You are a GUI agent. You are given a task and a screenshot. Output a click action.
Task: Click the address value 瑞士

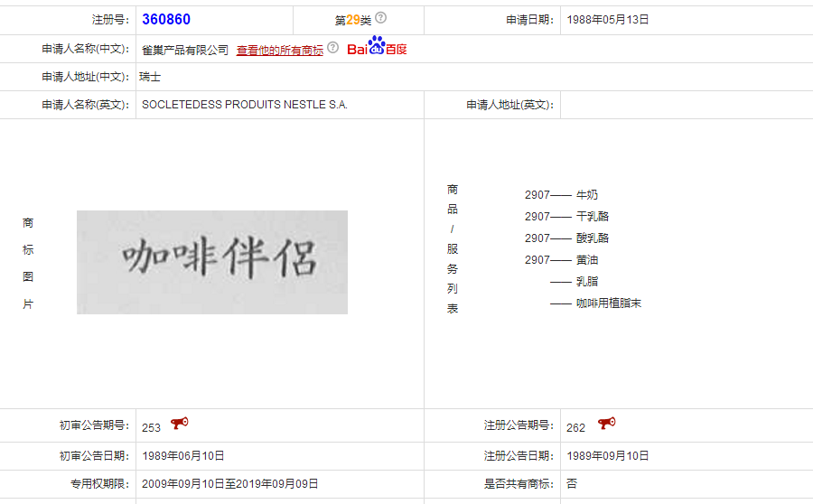(x=150, y=77)
